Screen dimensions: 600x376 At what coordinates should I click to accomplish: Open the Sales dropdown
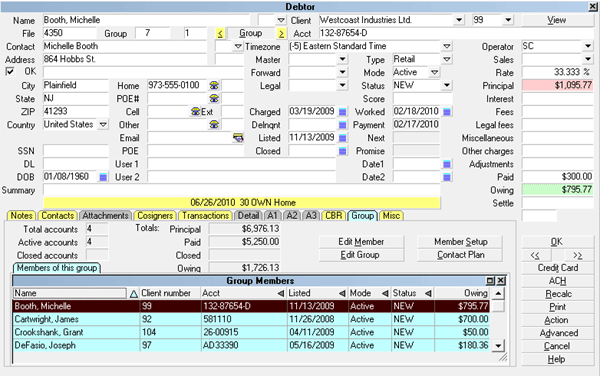[588, 59]
